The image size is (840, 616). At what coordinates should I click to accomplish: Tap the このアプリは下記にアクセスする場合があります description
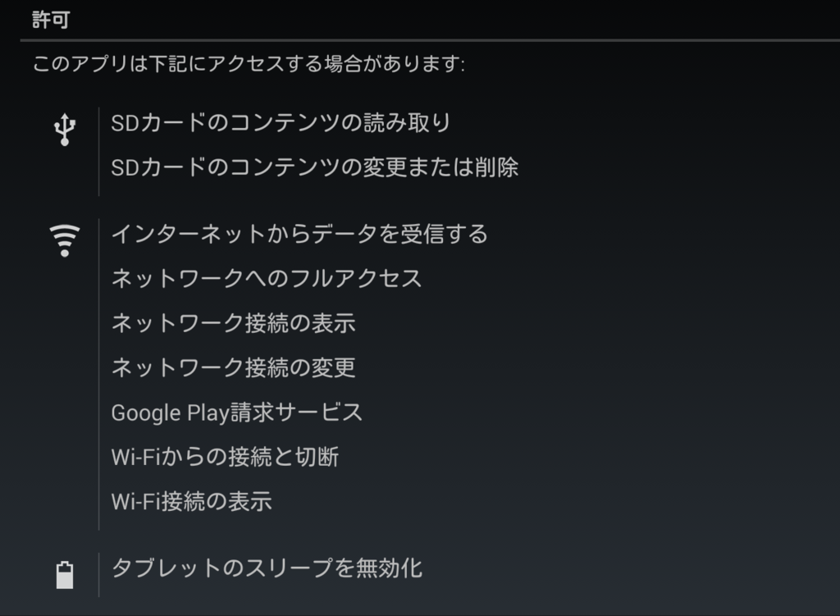249,64
